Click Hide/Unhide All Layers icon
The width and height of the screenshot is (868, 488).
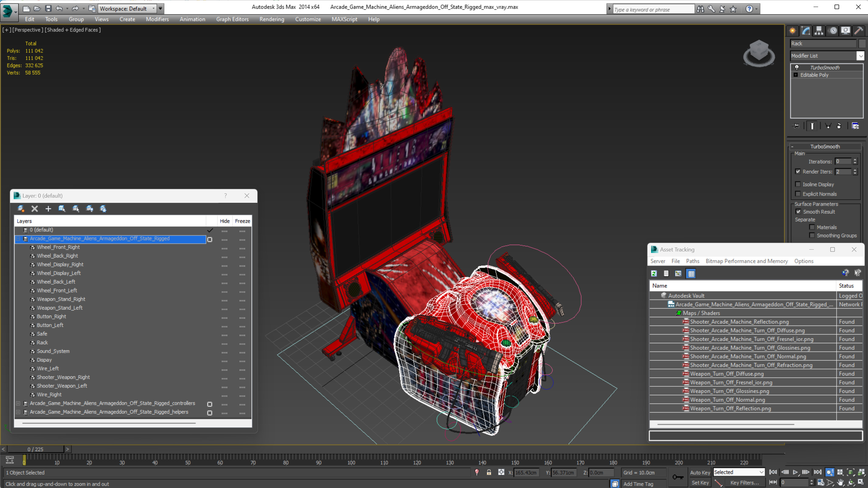pos(90,209)
